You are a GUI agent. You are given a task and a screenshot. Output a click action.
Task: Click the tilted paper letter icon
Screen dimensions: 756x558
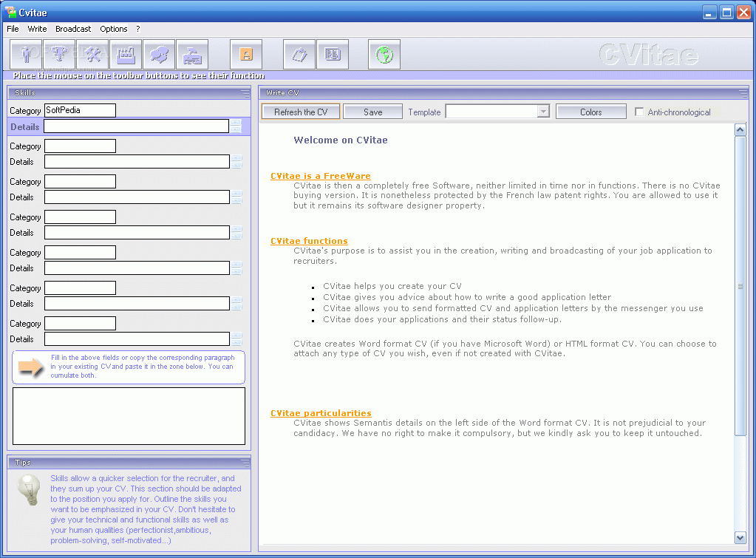299,55
